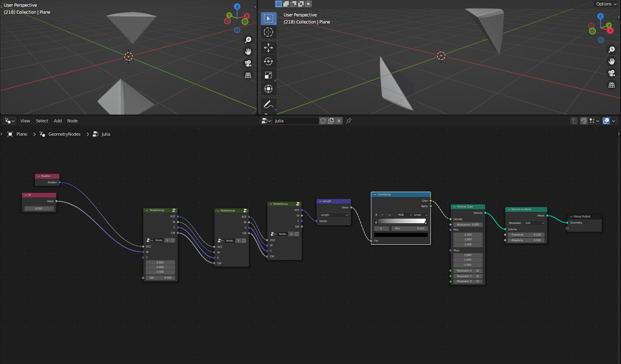The height and width of the screenshot is (364, 621).
Task: Switch orthographic grid view in left viewport
Action: tap(248, 75)
